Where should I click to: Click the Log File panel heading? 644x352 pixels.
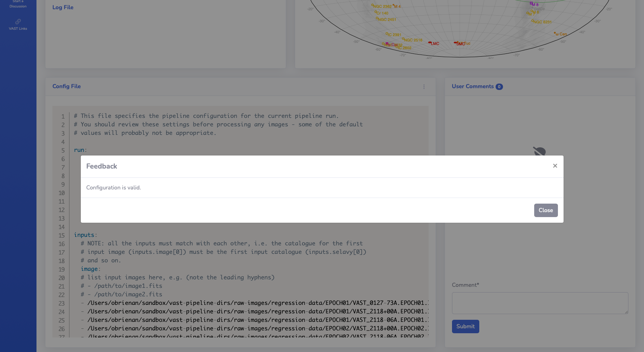click(x=63, y=7)
